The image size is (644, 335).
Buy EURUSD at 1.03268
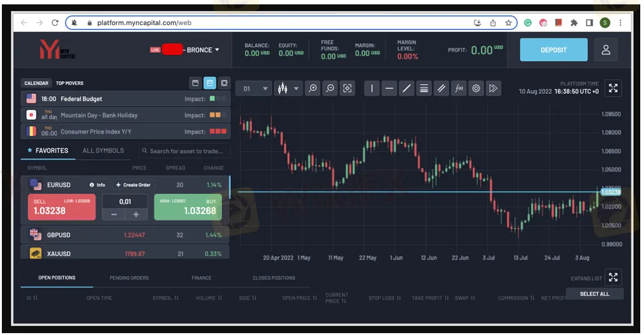188,207
